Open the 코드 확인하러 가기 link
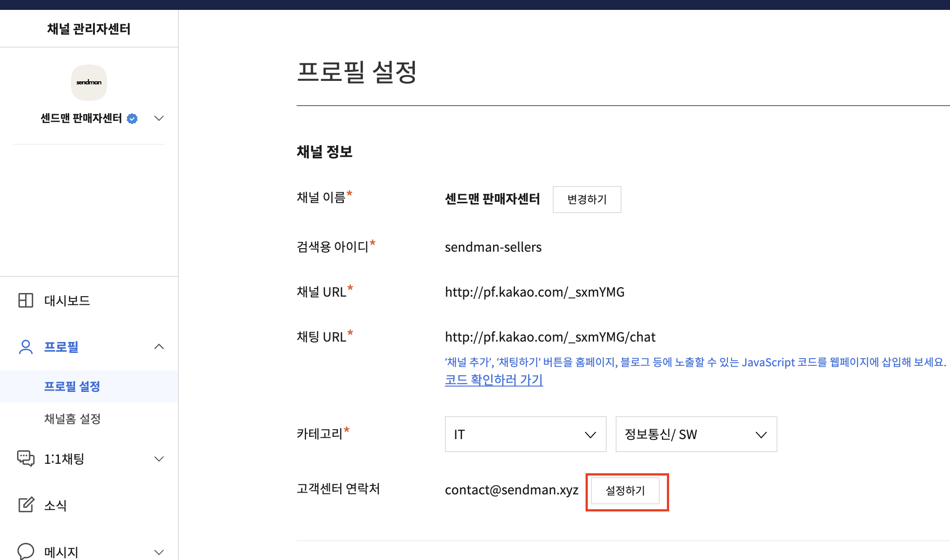The height and width of the screenshot is (560, 950). coord(494,380)
